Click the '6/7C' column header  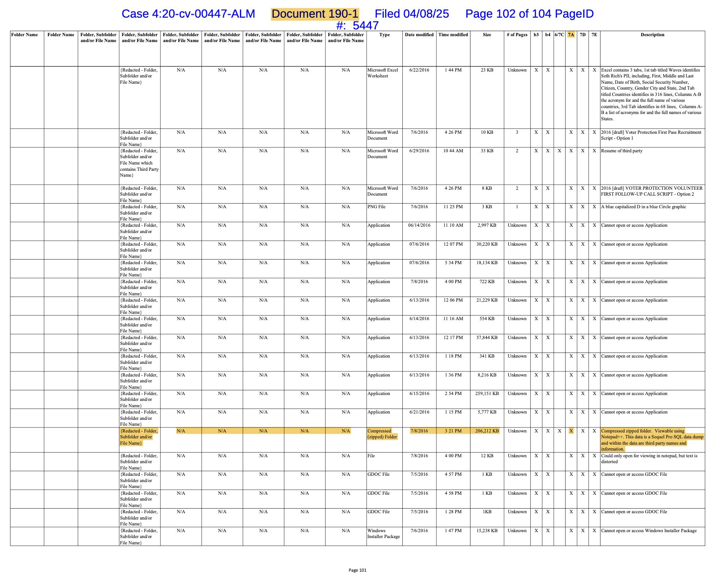pos(559,35)
